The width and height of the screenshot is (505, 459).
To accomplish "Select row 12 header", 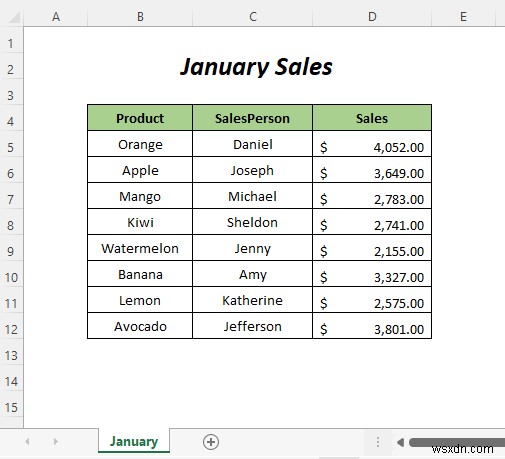I will (x=11, y=329).
